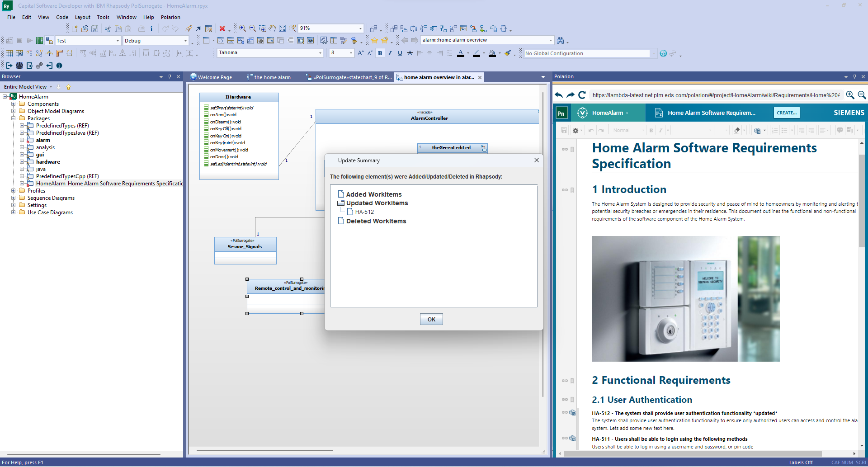868x467 pixels.
Task: Open the Tahoma font family dropdown
Action: pos(320,53)
